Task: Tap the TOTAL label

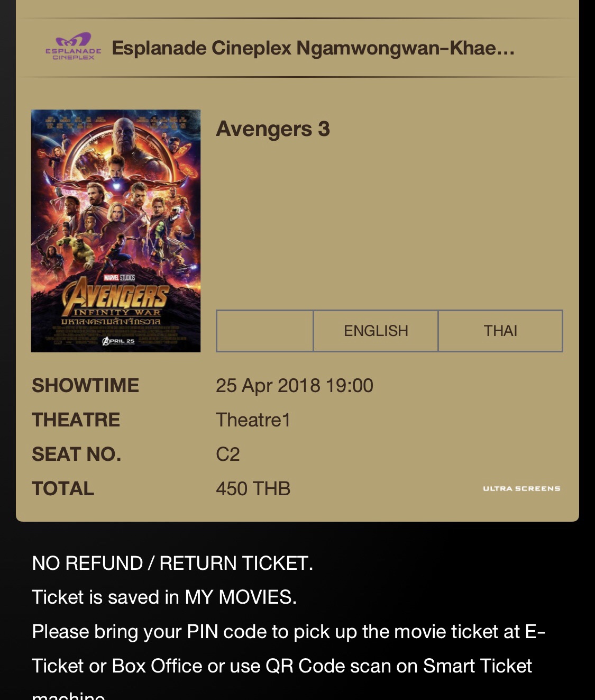Action: coord(63,489)
